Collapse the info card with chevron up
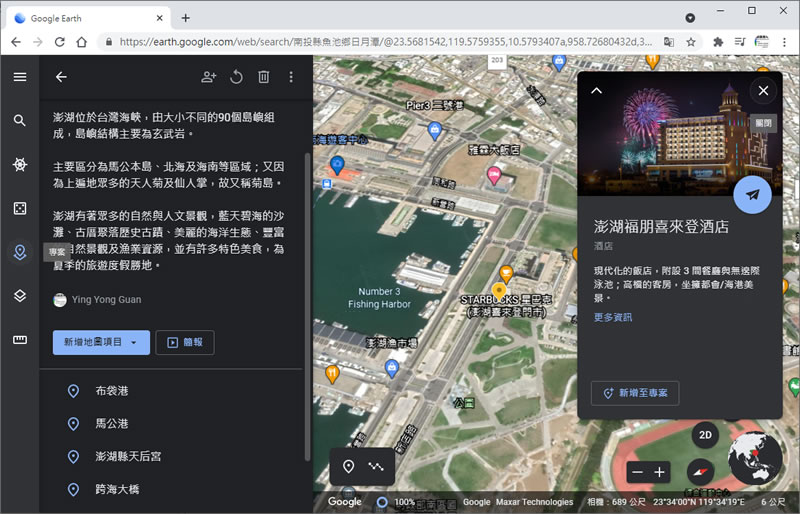Screen dimensions: 800x514 point(596,91)
